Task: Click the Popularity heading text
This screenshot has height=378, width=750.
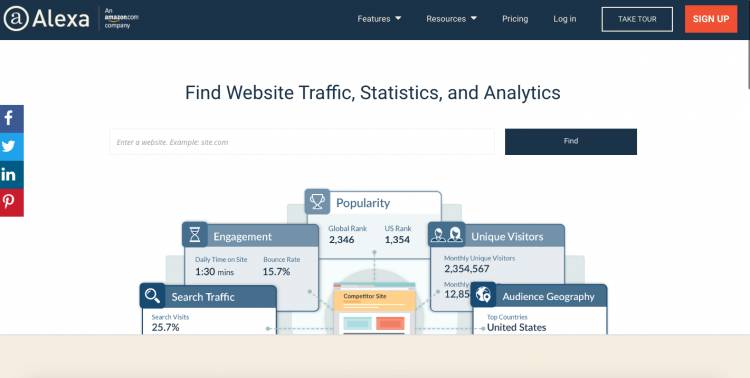Action: tap(363, 203)
